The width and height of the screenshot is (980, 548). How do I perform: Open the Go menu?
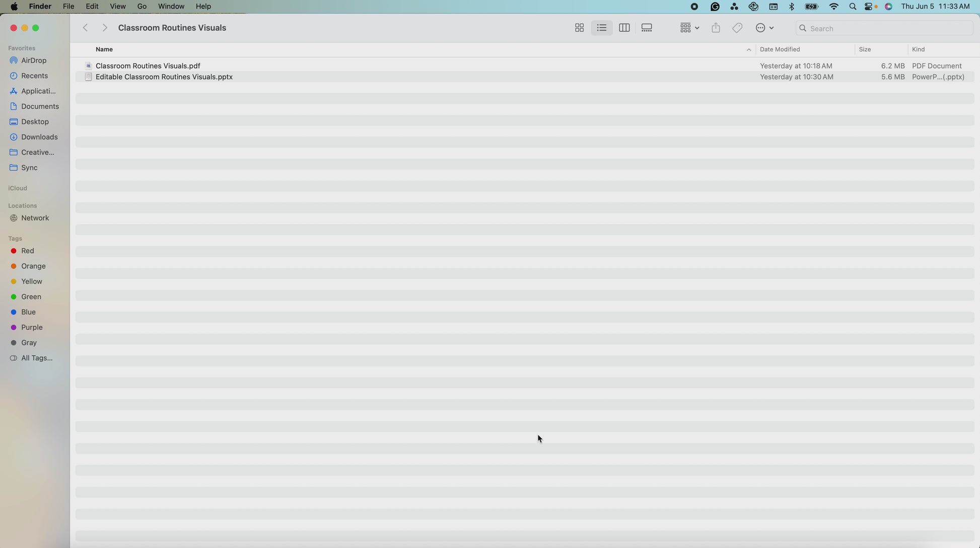(x=142, y=7)
